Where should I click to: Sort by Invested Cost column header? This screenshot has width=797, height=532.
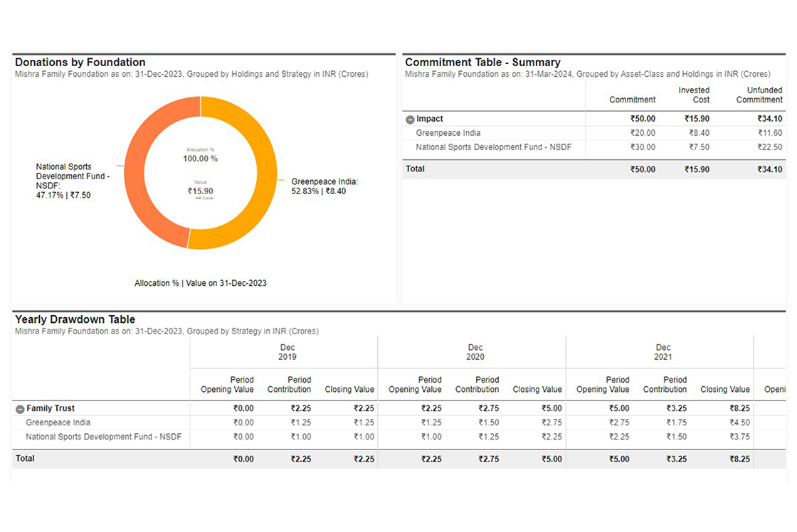693,95
